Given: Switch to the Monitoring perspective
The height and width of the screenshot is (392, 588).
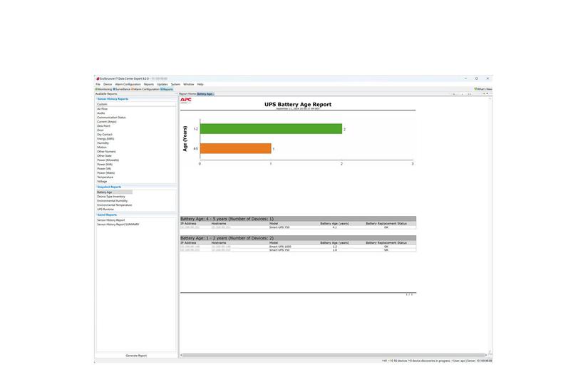Looking at the screenshot, I should pyautogui.click(x=103, y=89).
